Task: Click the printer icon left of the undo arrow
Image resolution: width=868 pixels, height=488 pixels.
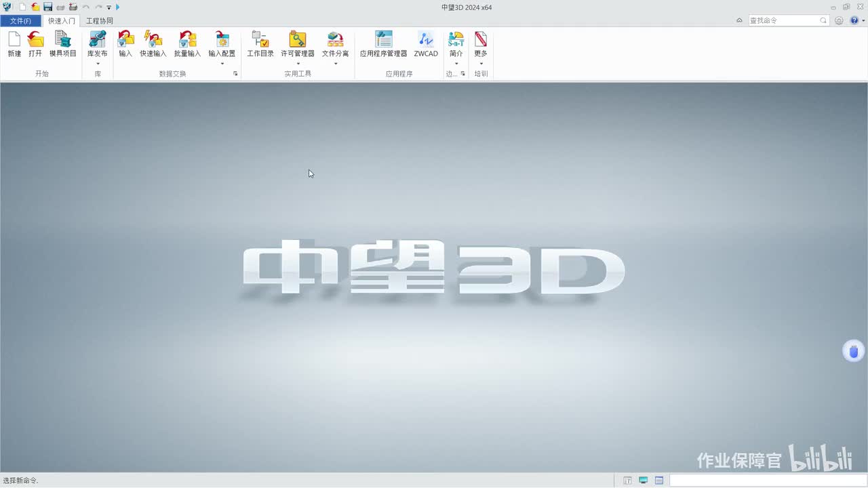Action: (73, 7)
